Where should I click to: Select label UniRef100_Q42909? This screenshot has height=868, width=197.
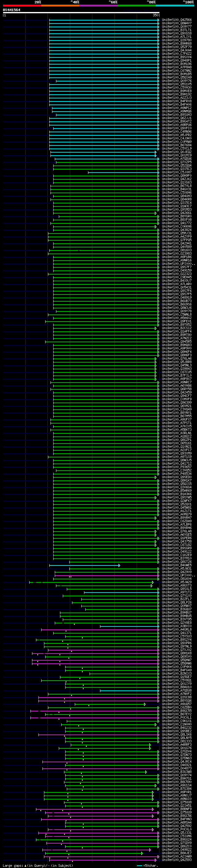[x=177, y=572]
